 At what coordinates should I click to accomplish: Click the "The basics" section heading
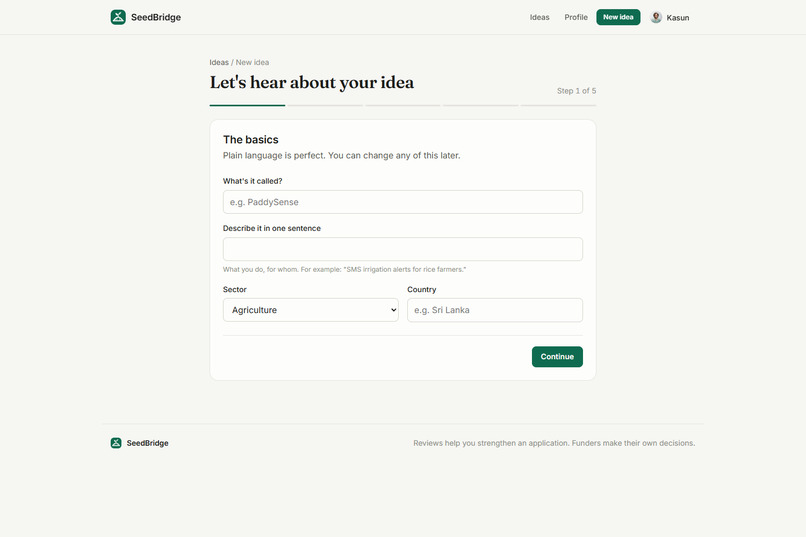click(251, 140)
